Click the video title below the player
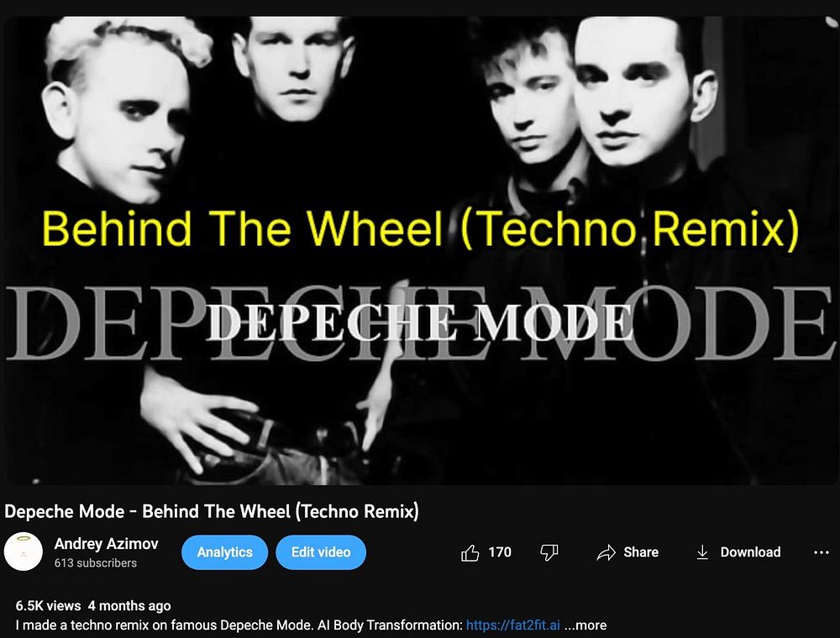The width and height of the screenshot is (840, 638). click(x=212, y=511)
